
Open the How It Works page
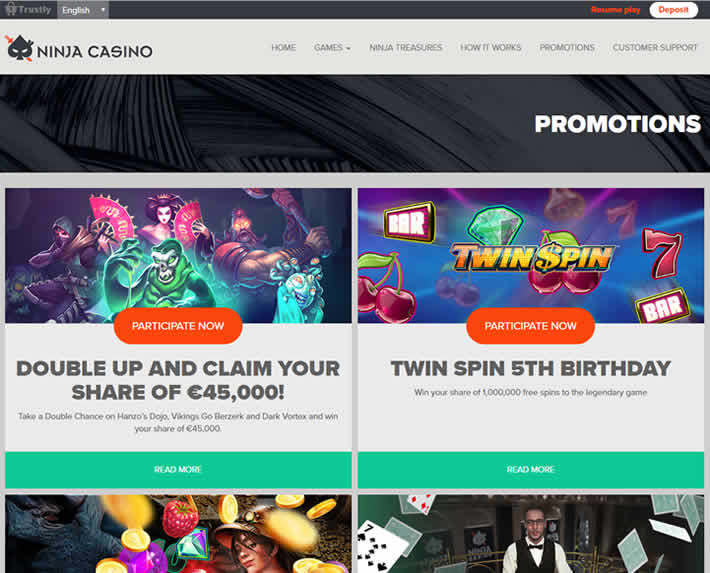(x=490, y=47)
